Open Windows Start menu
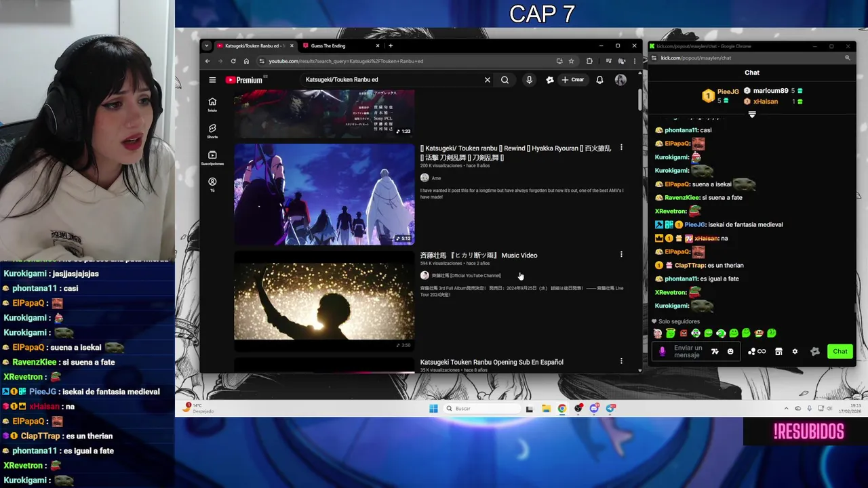This screenshot has width=868, height=488. point(433,409)
